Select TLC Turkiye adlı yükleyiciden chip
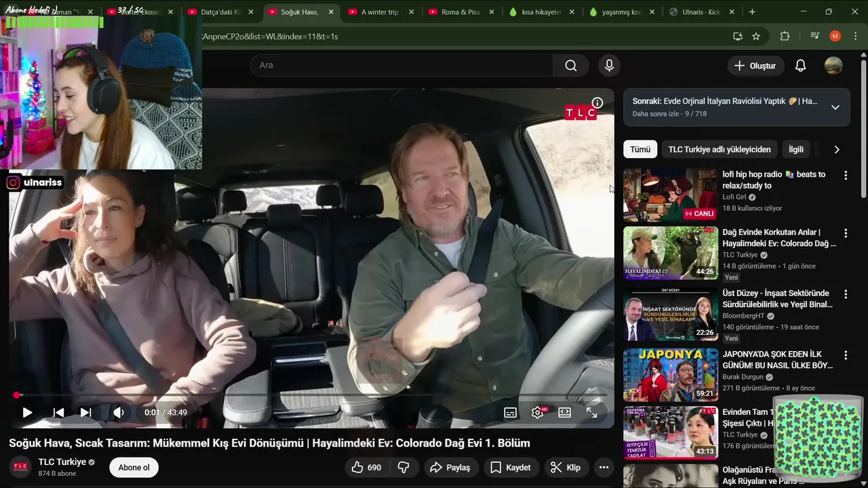This screenshot has width=868, height=488. point(719,150)
